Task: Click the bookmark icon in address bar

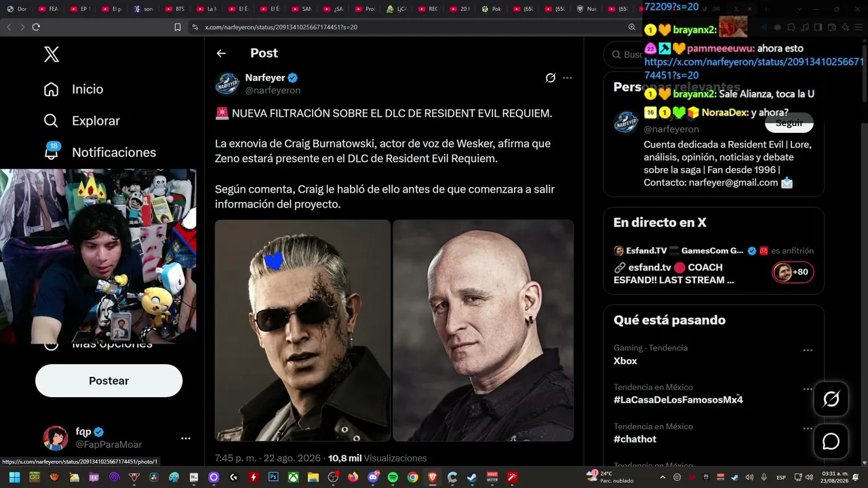Action: (178, 27)
